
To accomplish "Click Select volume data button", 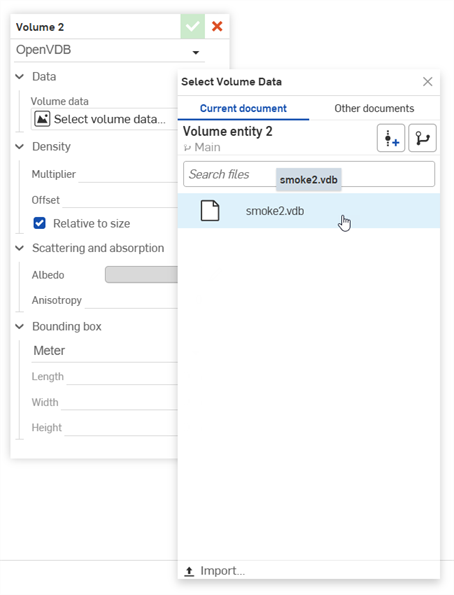I will [104, 119].
